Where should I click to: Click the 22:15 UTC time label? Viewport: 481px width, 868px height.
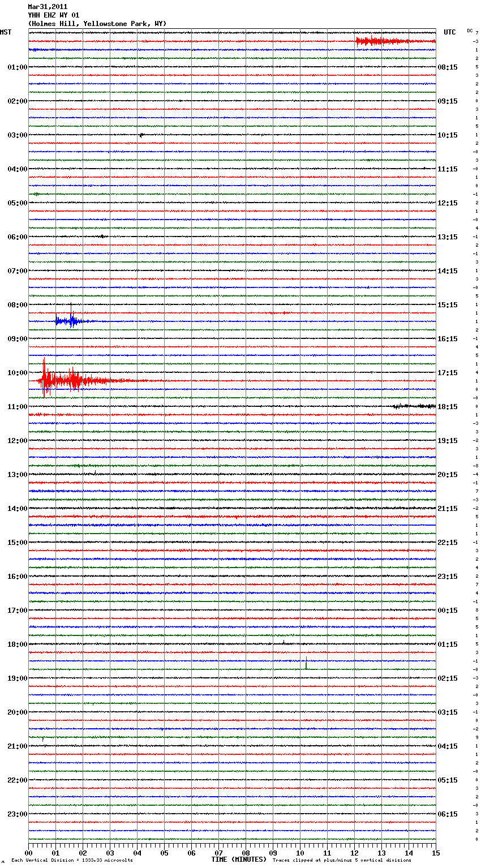pos(448,543)
